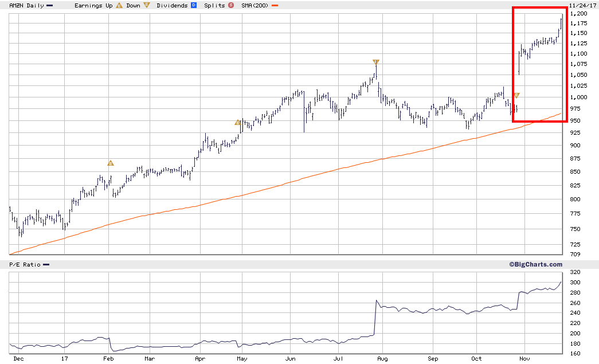Viewport: 599px width, 364px height.
Task: Click the 750 price axis label
Action: (x=575, y=229)
